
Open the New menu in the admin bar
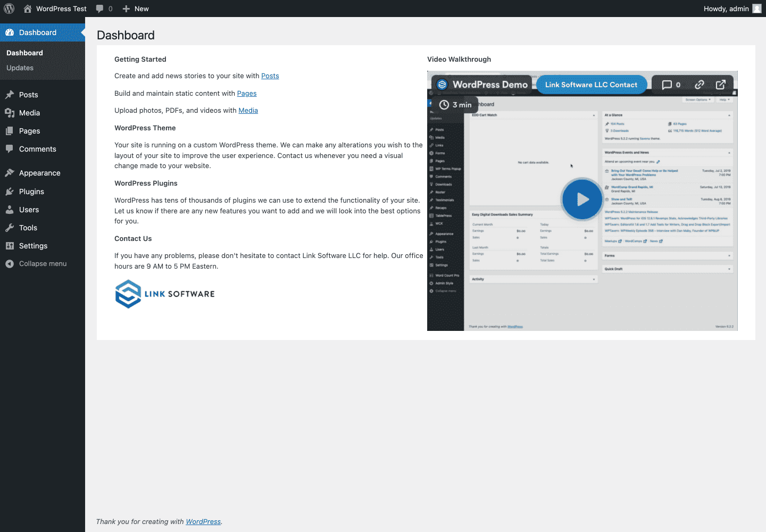point(135,9)
